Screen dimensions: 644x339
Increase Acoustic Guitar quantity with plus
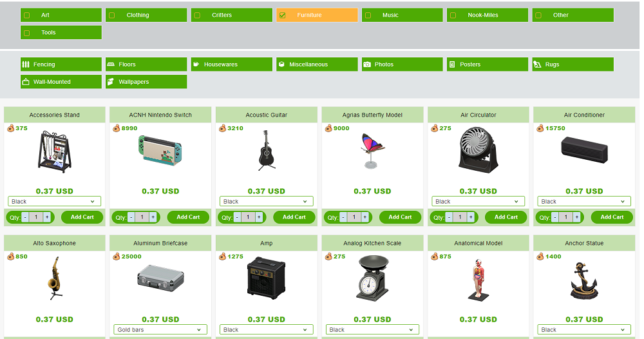pyautogui.click(x=259, y=217)
